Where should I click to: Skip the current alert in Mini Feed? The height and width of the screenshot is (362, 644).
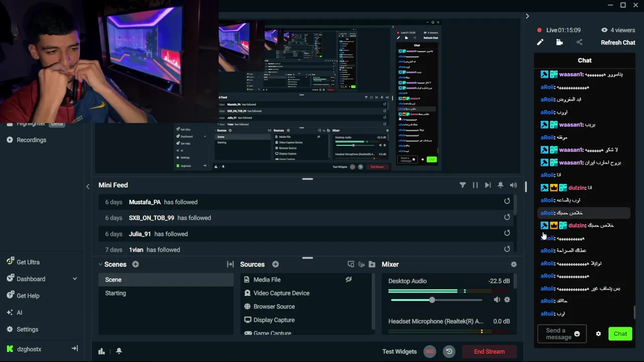pos(488,185)
